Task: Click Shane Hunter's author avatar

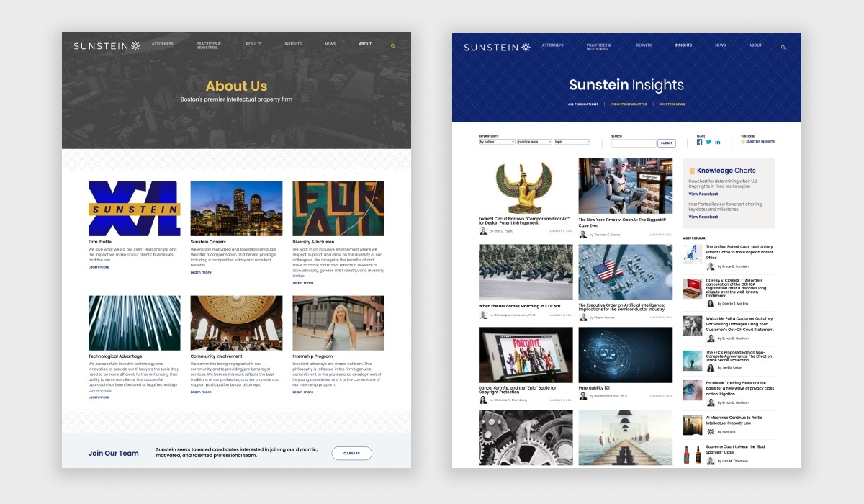Action: click(583, 316)
